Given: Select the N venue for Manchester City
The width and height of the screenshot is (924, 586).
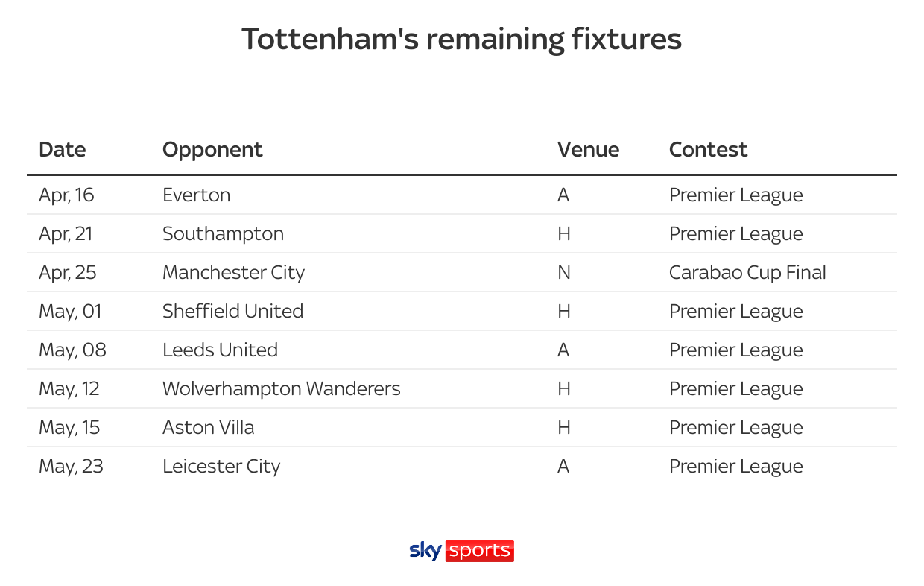Looking at the screenshot, I should [x=564, y=273].
